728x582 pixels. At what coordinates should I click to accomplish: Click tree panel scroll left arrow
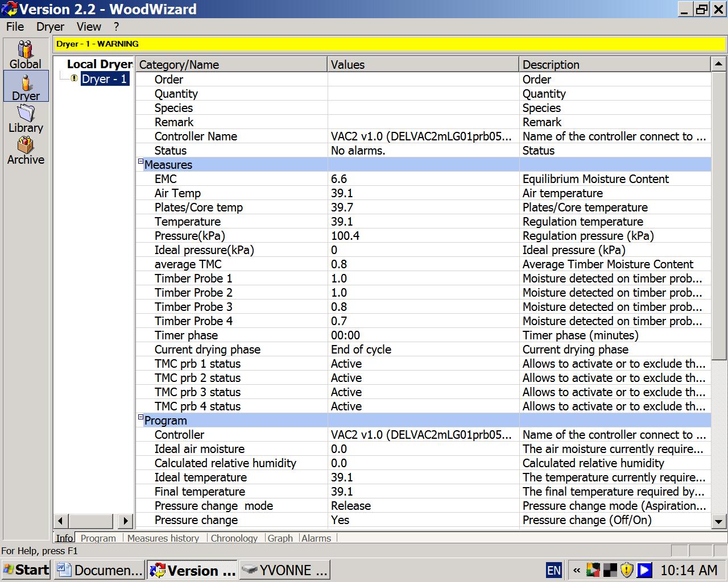pos(60,521)
